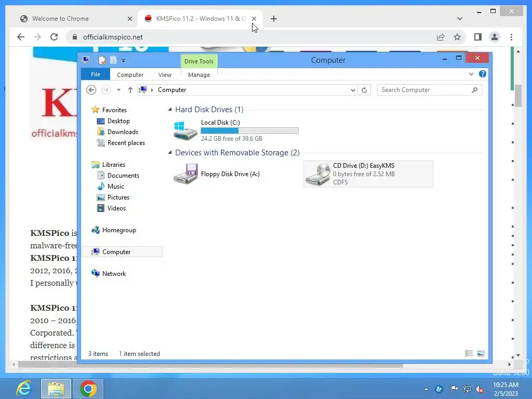532x399 pixels.
Task: Open Chrome three-dot menu
Action: coord(511,37)
